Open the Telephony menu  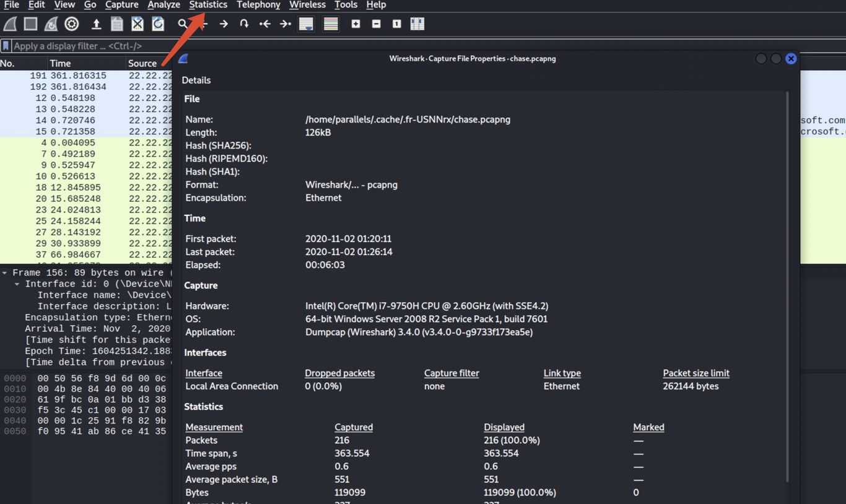pos(258,5)
